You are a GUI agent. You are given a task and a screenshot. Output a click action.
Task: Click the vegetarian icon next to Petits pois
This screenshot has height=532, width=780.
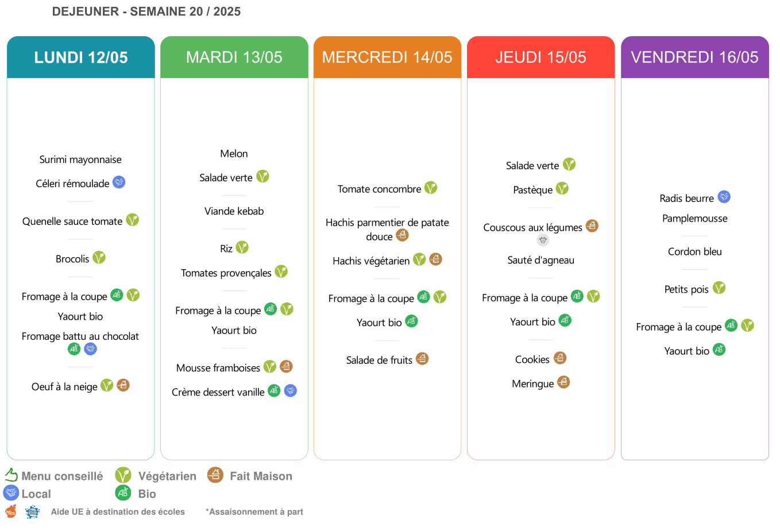[719, 288]
